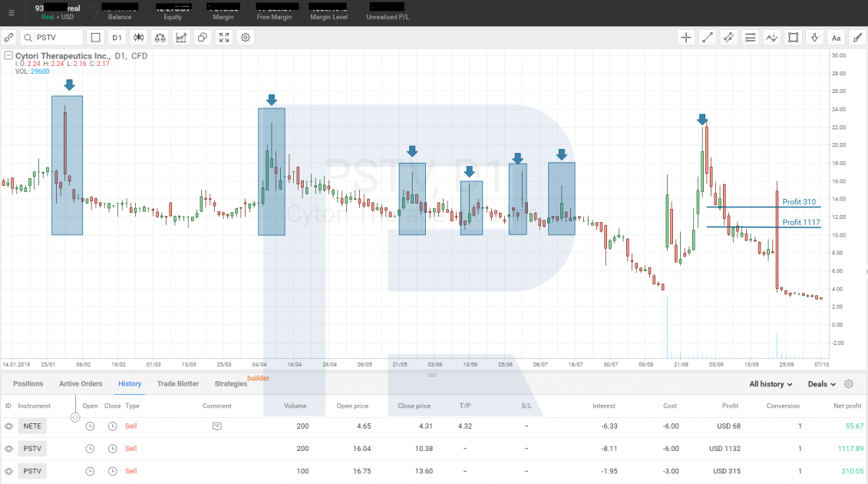Choose the rectangle shape drawing tool
This screenshot has width=868, height=484.
(794, 38)
